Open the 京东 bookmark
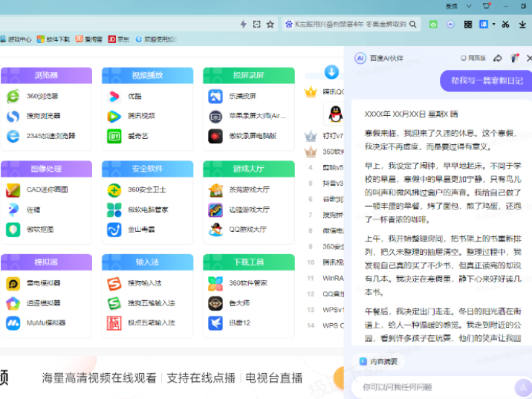Viewport: 532px width, 399px height. point(119,39)
